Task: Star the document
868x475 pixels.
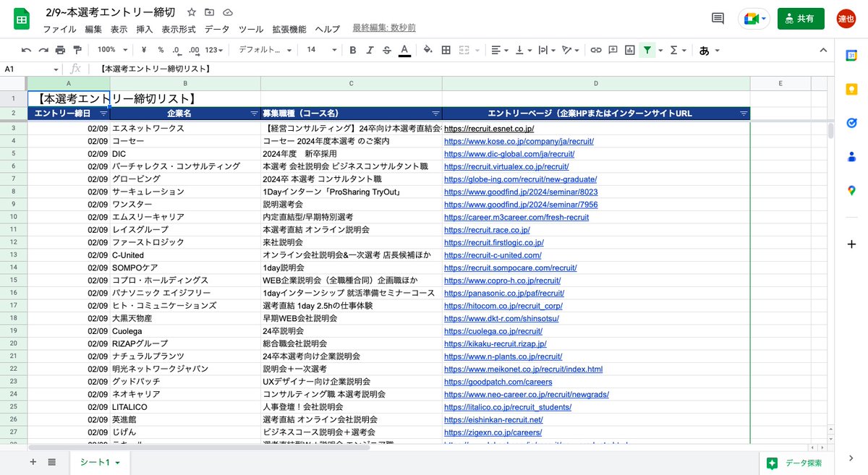Action: (x=192, y=12)
